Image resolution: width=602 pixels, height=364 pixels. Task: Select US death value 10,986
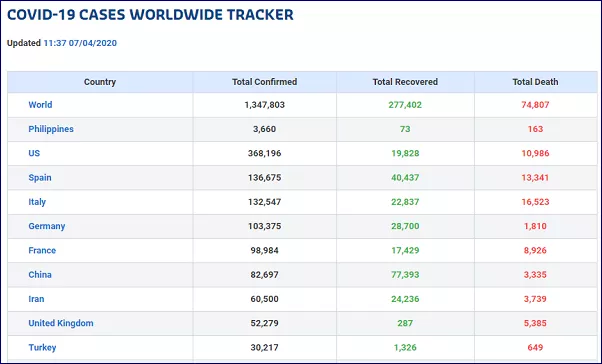point(535,153)
